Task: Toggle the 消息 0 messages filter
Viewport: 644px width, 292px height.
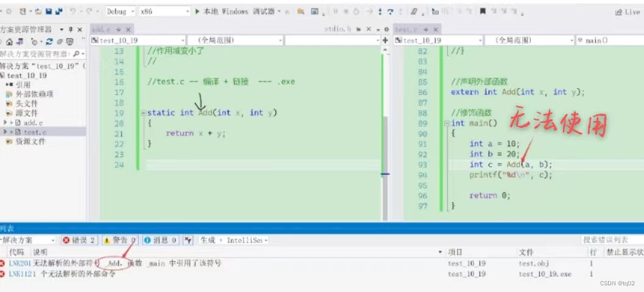Action: coord(161,240)
